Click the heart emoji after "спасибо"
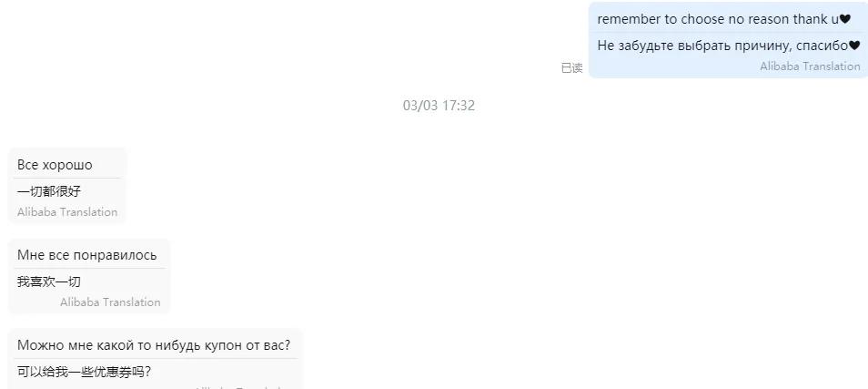 point(854,46)
